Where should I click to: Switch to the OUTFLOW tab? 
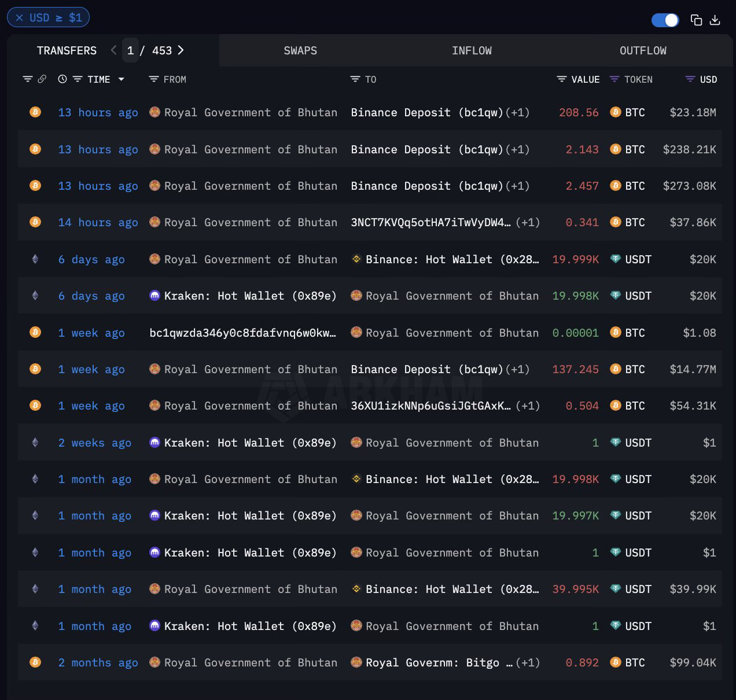pos(643,50)
